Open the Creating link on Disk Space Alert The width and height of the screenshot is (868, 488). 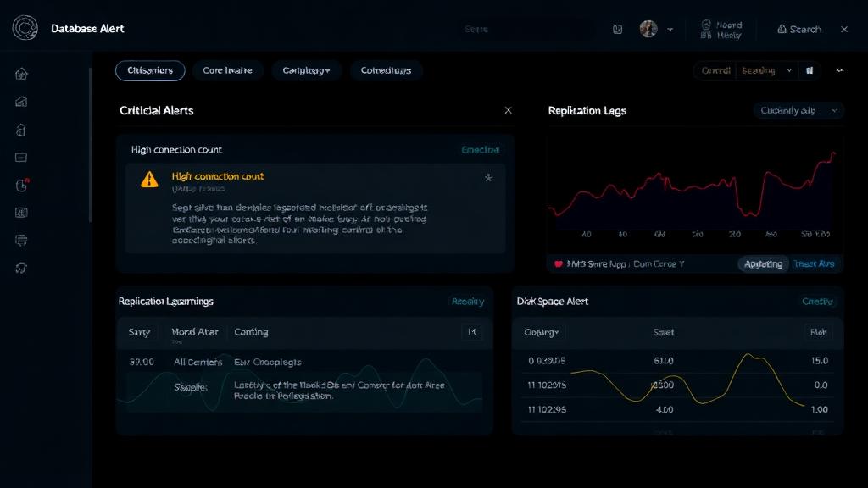(x=820, y=301)
